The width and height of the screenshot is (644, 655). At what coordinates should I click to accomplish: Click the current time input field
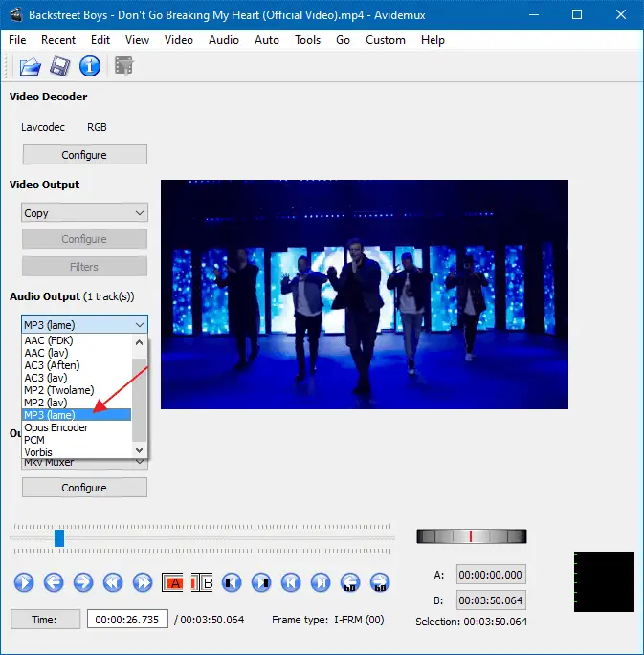tap(127, 619)
